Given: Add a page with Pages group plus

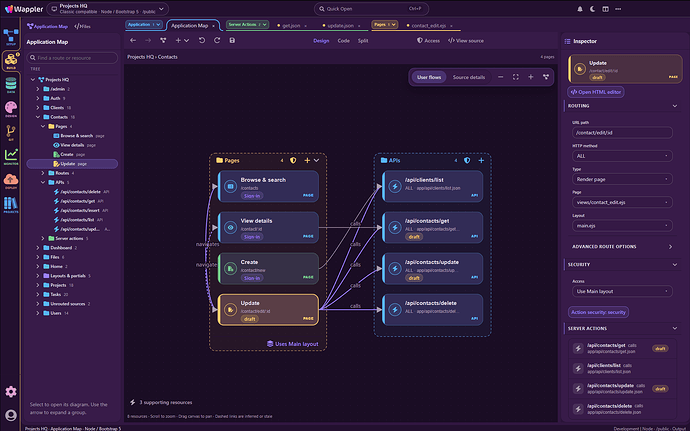Looking at the screenshot, I should 307,161.
